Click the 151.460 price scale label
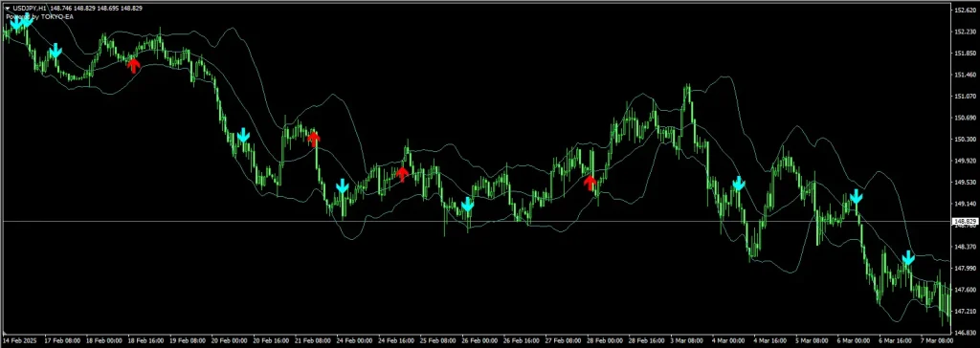The height and width of the screenshot is (348, 980). tap(966, 75)
